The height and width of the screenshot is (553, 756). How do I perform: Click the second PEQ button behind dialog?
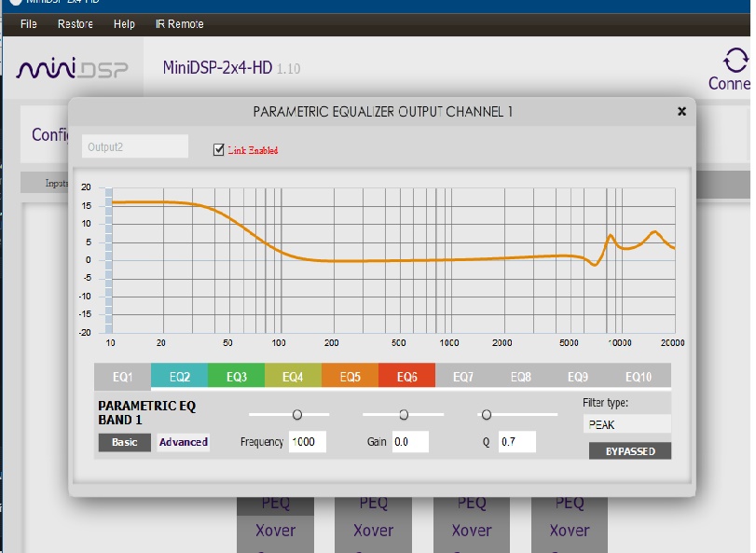point(373,505)
